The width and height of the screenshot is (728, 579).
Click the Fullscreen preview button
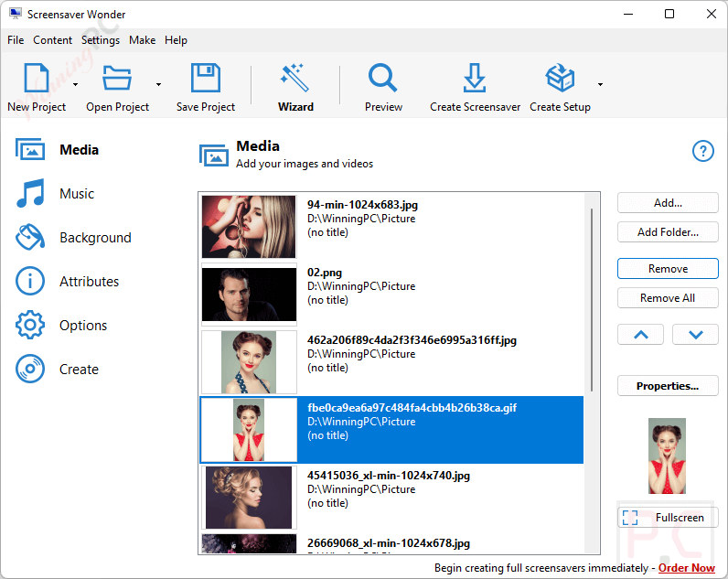668,517
